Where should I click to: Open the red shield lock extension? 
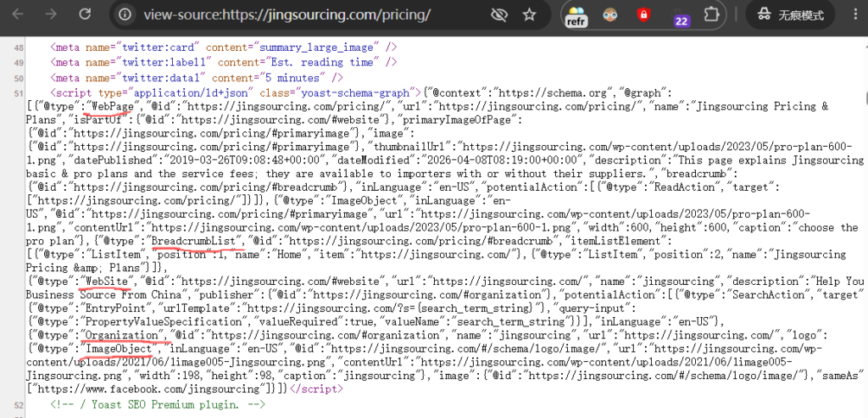643,15
